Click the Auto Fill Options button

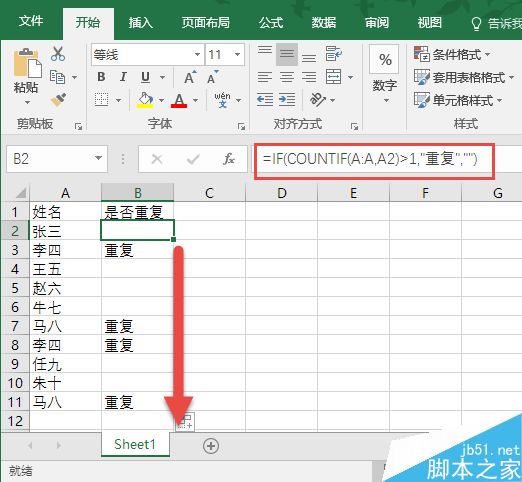click(x=185, y=422)
